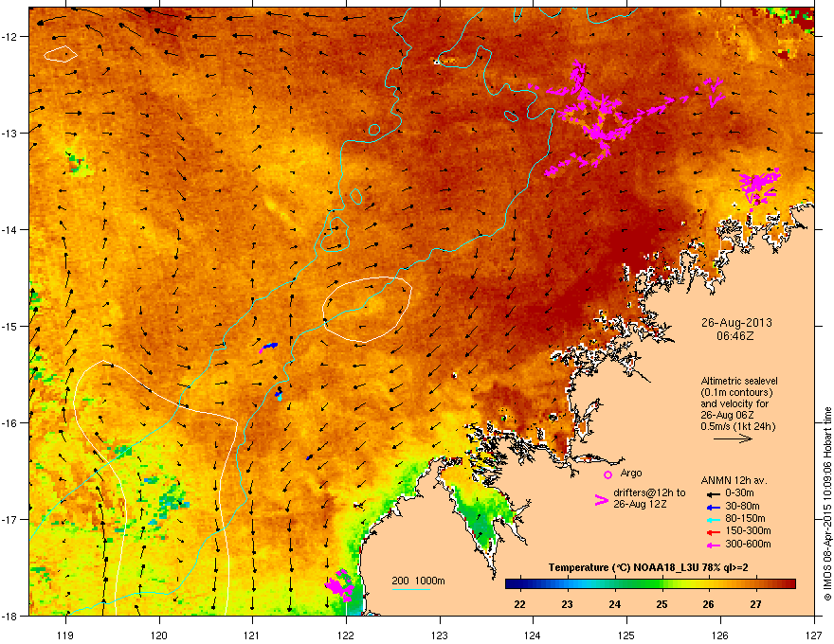Click longitude axis label '124'
834x644 pixels.
pos(533,635)
